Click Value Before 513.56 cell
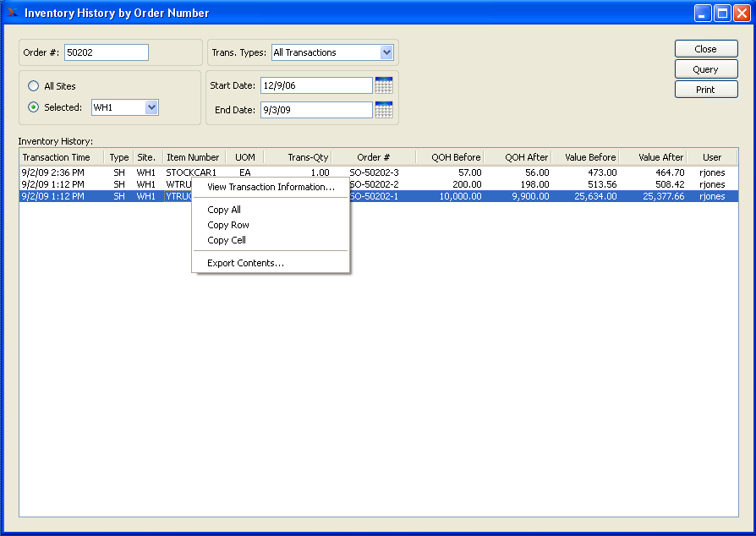The width and height of the screenshot is (756, 536). [x=602, y=184]
